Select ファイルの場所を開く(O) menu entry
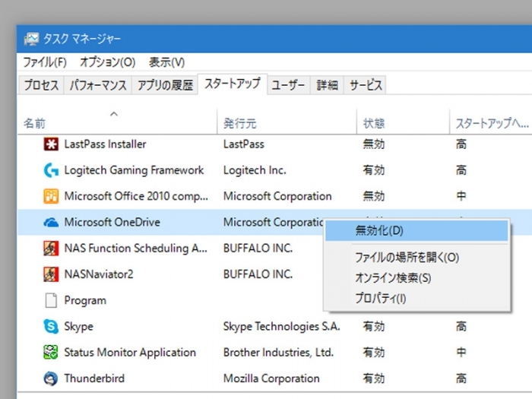532x399 pixels. tap(407, 258)
